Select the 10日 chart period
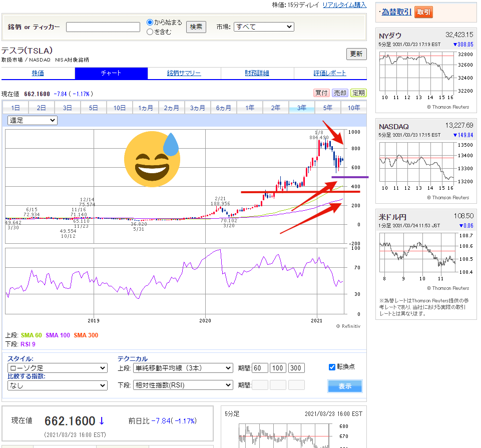The width and height of the screenshot is (481, 448). pyautogui.click(x=120, y=108)
